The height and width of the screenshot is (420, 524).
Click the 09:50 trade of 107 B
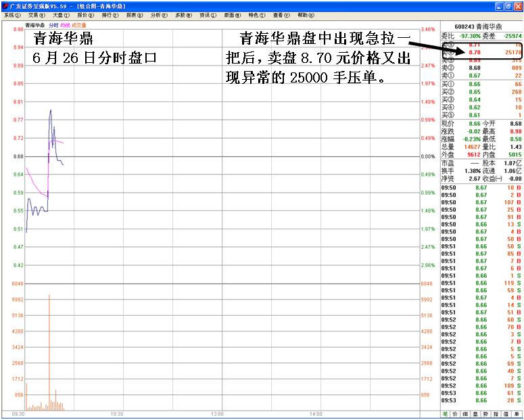coord(481,202)
